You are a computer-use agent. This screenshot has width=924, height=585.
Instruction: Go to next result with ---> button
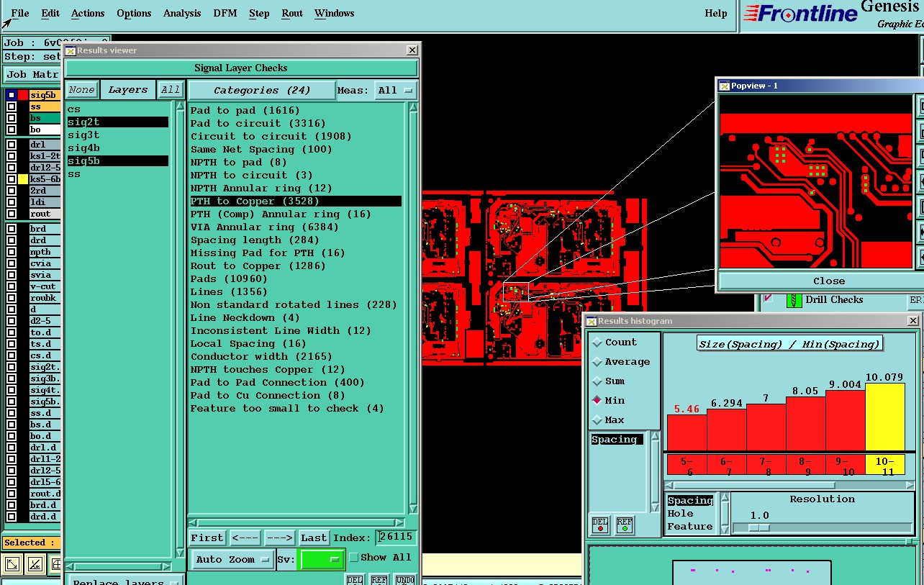pyautogui.click(x=279, y=538)
